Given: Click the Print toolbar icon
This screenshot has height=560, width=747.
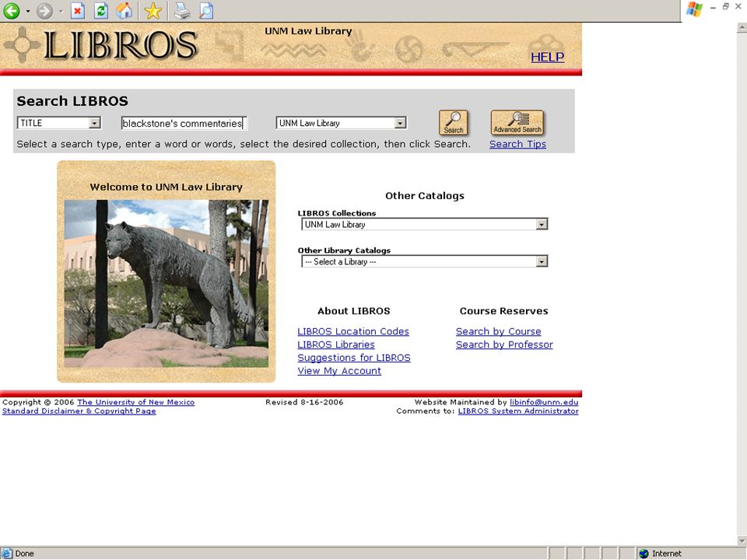Looking at the screenshot, I should pyautogui.click(x=182, y=10).
